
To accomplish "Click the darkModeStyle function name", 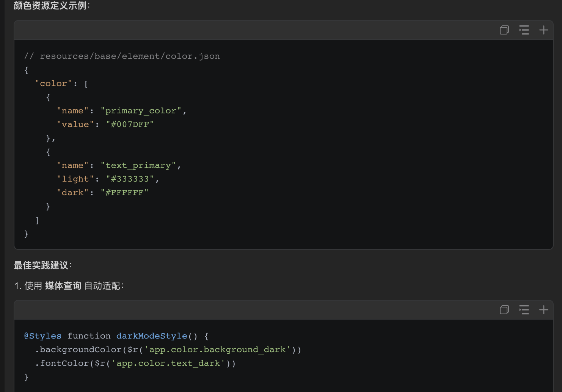I will [152, 336].
